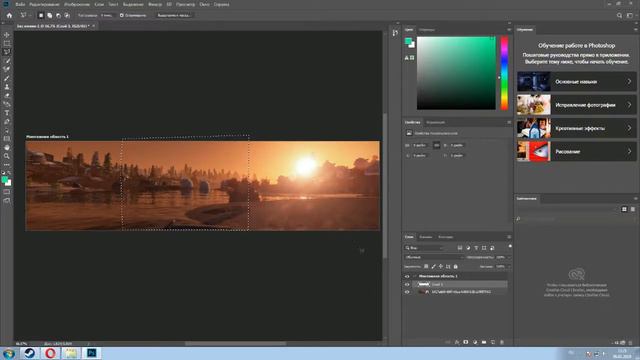The image size is (640, 360).
Task: Choose Add to Selection mode
Action: [49, 15]
